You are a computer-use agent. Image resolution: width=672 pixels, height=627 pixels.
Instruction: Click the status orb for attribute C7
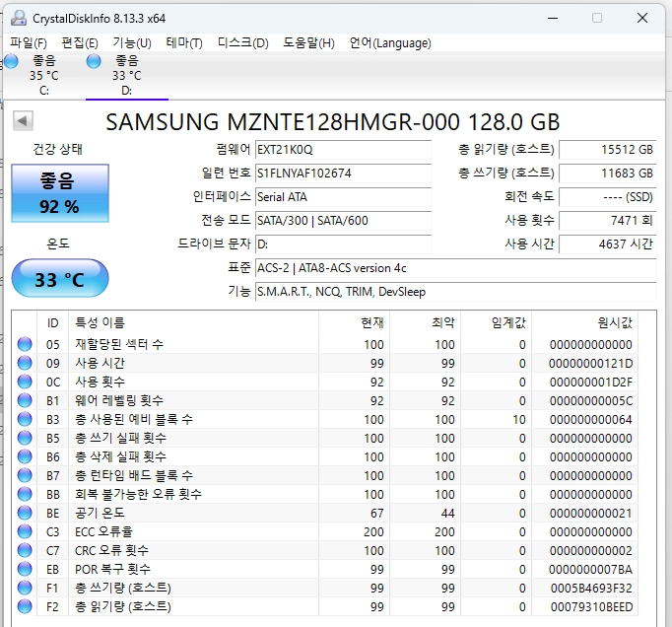pos(25,550)
